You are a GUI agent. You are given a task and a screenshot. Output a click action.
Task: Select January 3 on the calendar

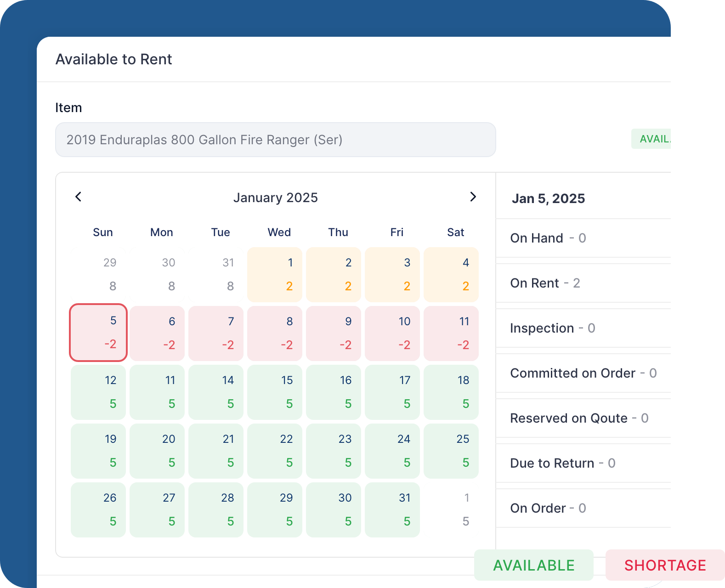point(392,274)
